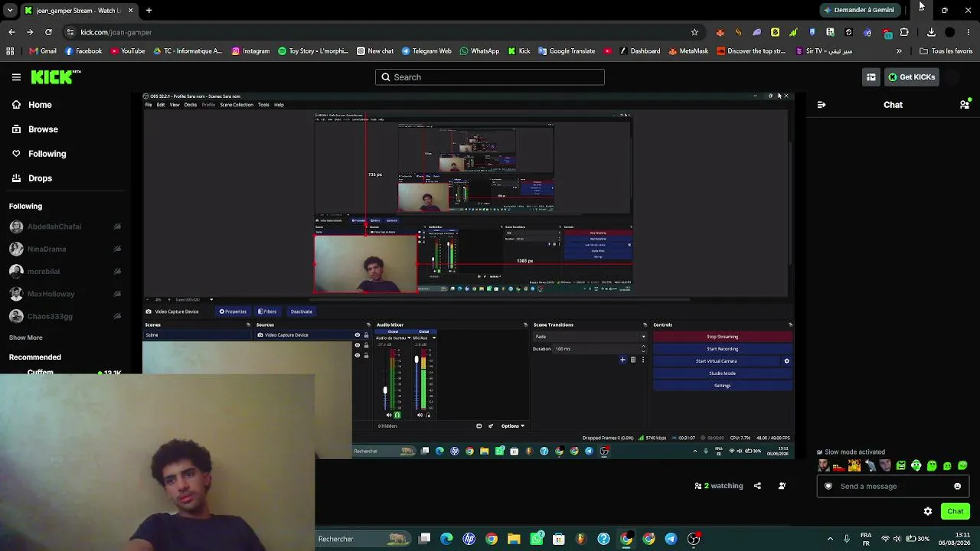This screenshot has width=980, height=551.
Task: Open OBS Studio from the Windows taskbar
Action: coord(694,539)
